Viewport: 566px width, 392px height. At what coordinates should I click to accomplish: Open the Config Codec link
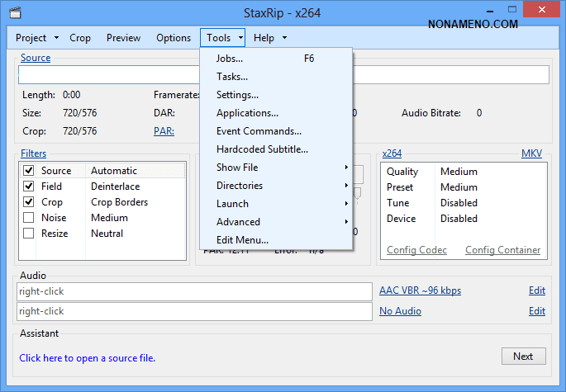coord(416,250)
